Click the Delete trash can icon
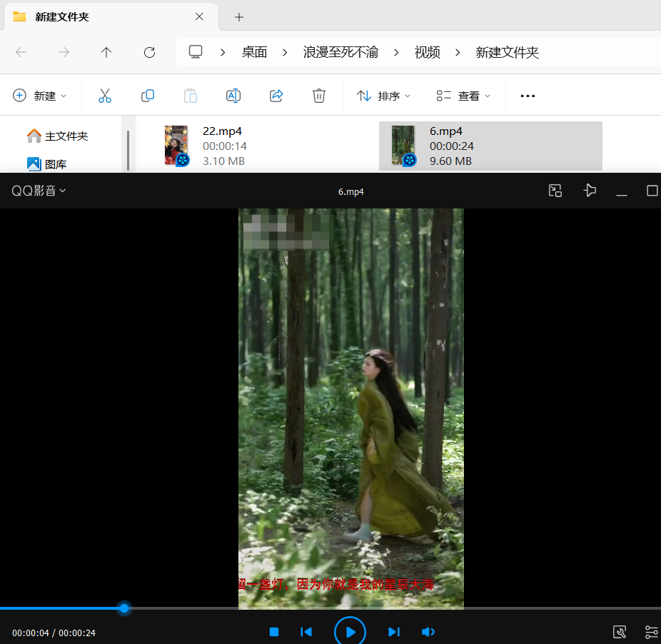The height and width of the screenshot is (644, 661). pos(318,96)
